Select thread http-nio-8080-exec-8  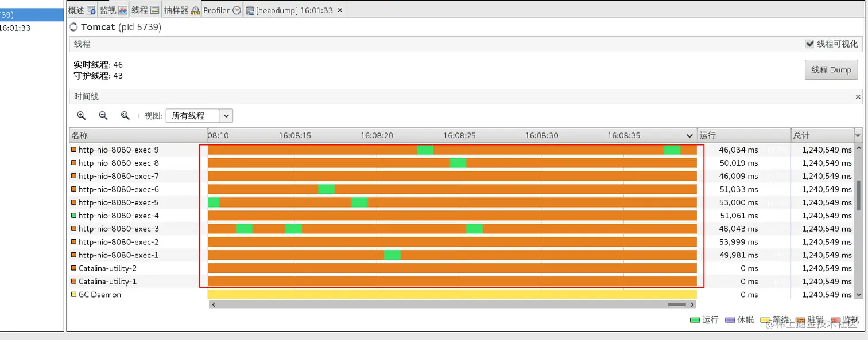(x=118, y=163)
